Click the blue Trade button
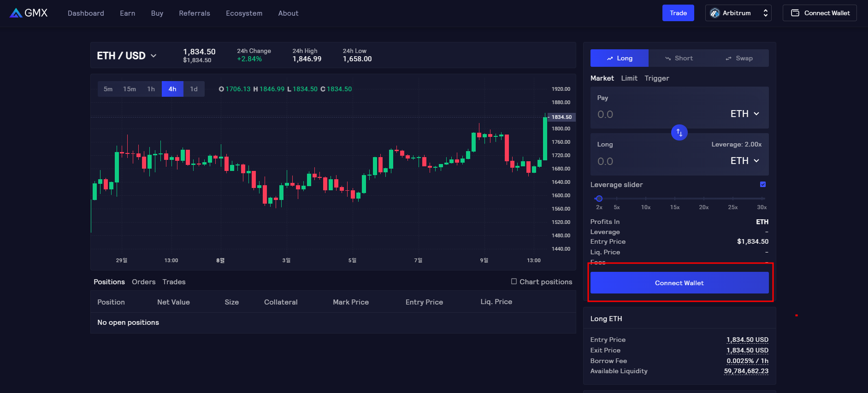Screen dimensions: 868x393 (x=678, y=13)
